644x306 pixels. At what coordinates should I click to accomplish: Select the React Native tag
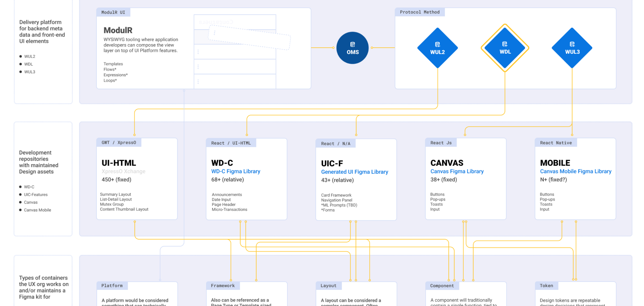click(555, 143)
